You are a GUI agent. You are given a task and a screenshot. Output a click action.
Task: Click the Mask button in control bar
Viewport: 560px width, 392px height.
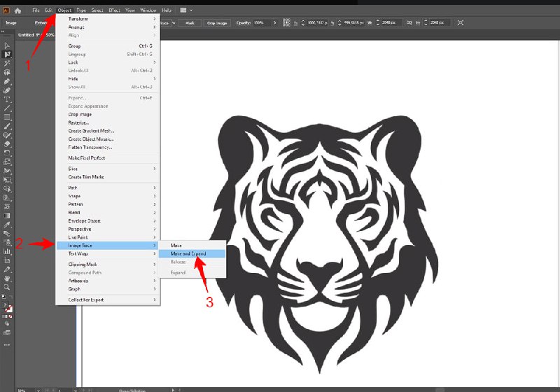(x=188, y=22)
